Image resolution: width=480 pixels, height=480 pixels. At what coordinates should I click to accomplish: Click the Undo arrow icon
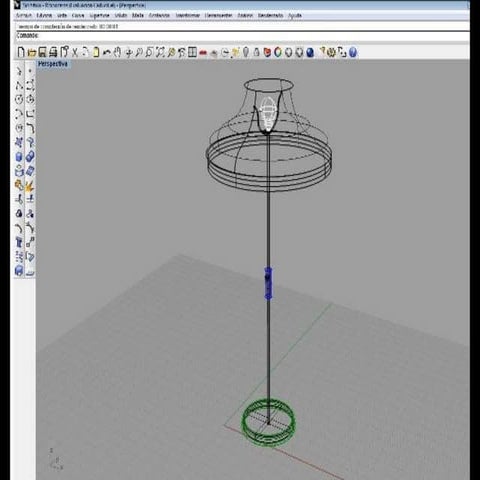pyautogui.click(x=107, y=52)
